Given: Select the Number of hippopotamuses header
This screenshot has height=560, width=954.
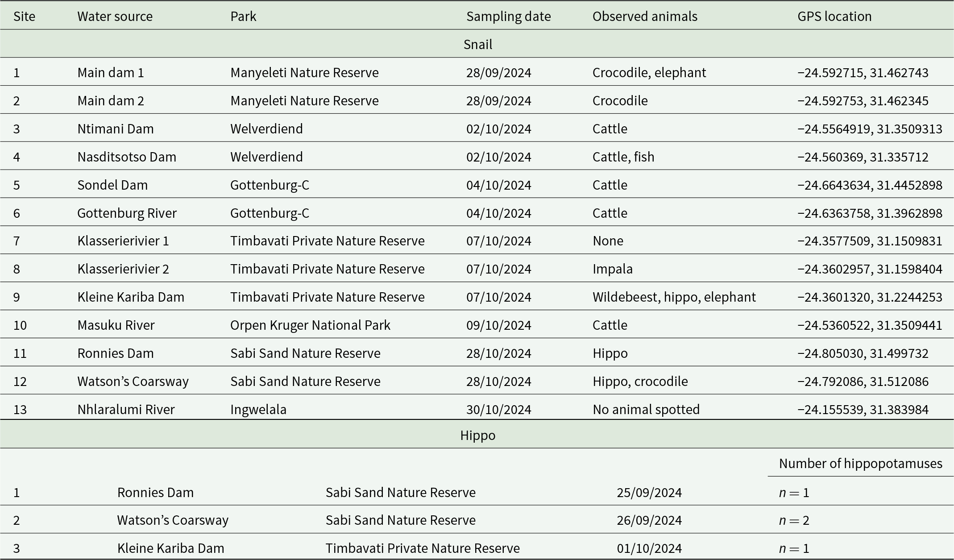Looking at the screenshot, I should tap(860, 464).
